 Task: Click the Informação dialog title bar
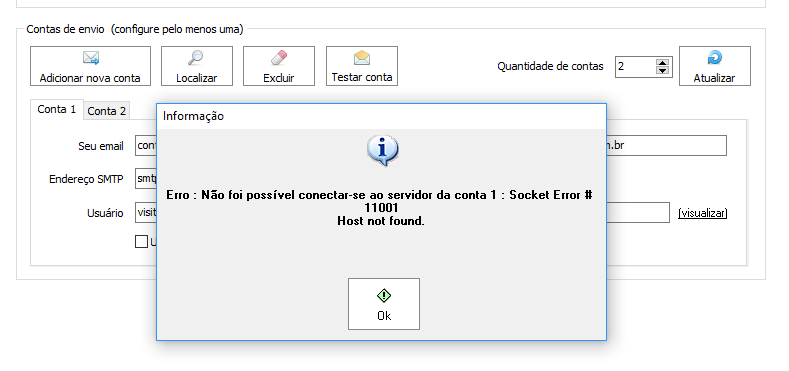[381, 116]
